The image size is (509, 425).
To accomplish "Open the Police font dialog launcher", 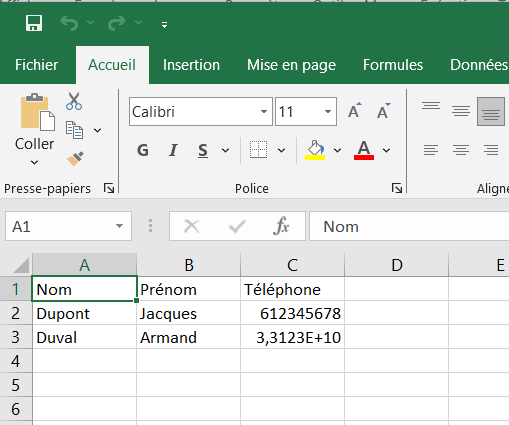I will [397, 188].
